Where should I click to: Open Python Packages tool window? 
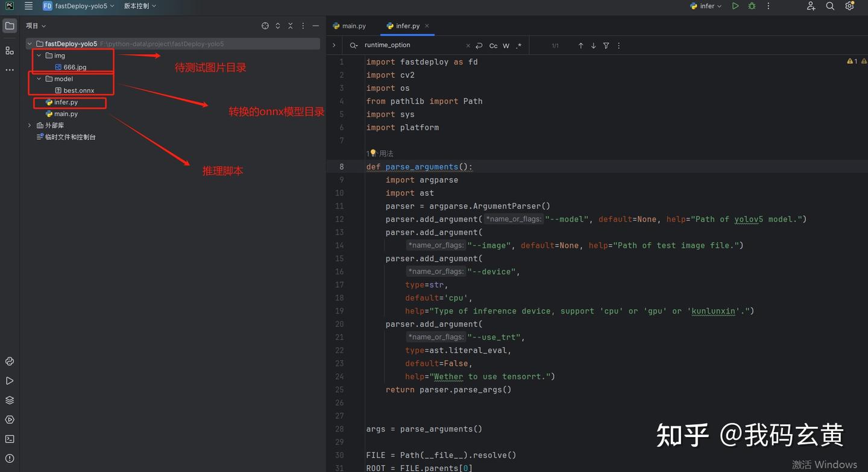[10, 362]
